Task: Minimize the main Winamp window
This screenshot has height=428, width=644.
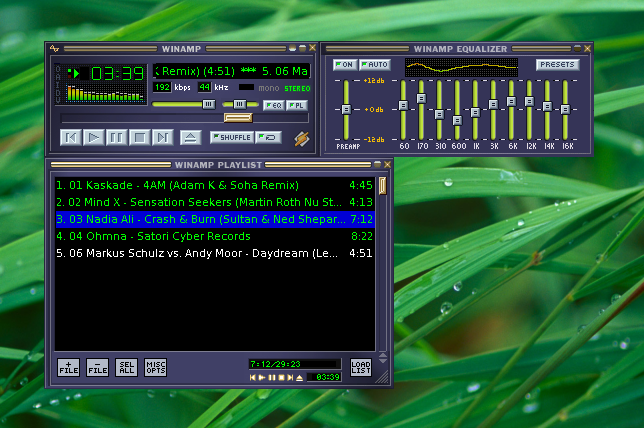Action: [292, 48]
